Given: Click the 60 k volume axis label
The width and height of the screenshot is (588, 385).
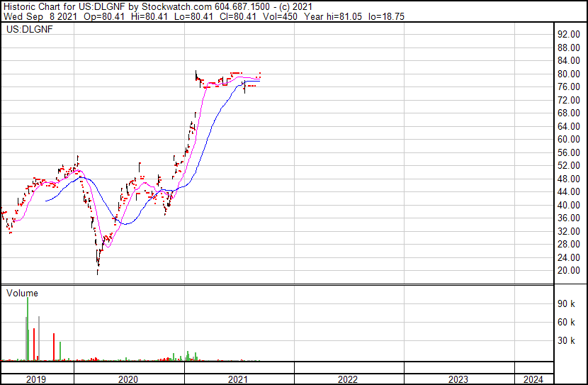Looking at the screenshot, I should pos(567,322).
